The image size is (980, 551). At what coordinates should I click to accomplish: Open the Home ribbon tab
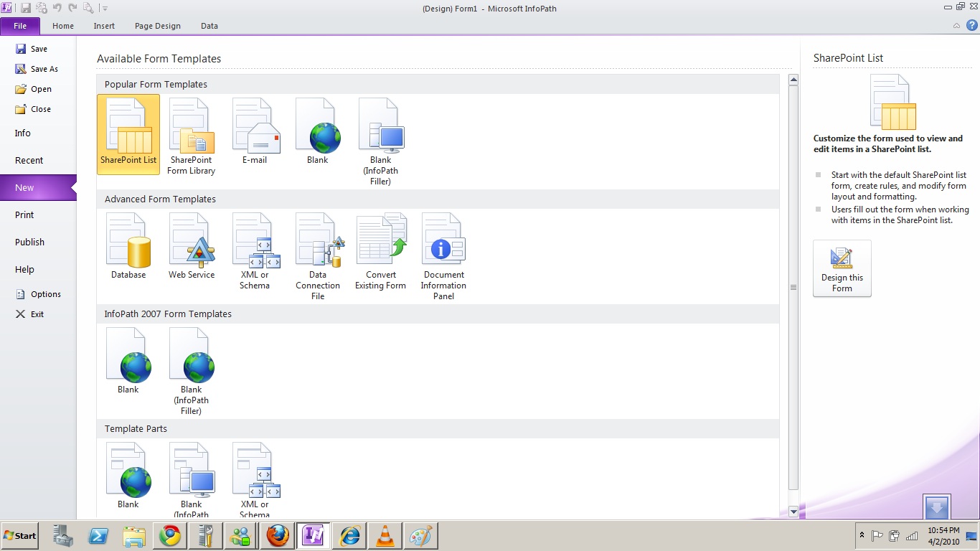pos(63,26)
